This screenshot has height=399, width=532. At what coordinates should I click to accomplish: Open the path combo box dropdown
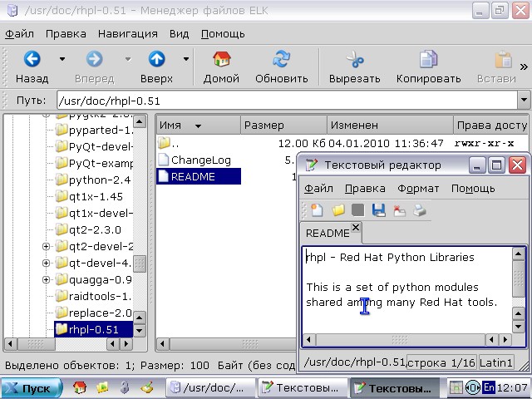click(524, 101)
